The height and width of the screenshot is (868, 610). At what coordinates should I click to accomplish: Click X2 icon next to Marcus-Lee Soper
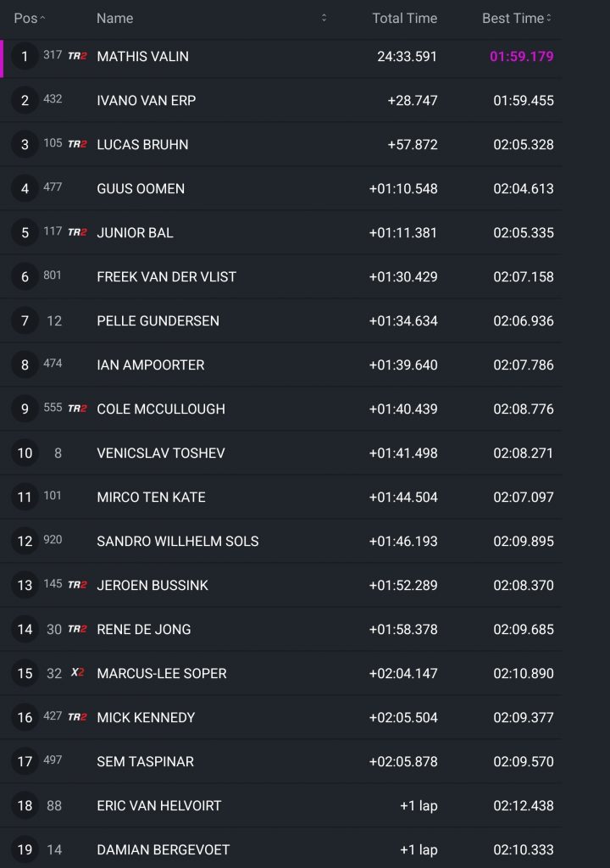coord(77,673)
